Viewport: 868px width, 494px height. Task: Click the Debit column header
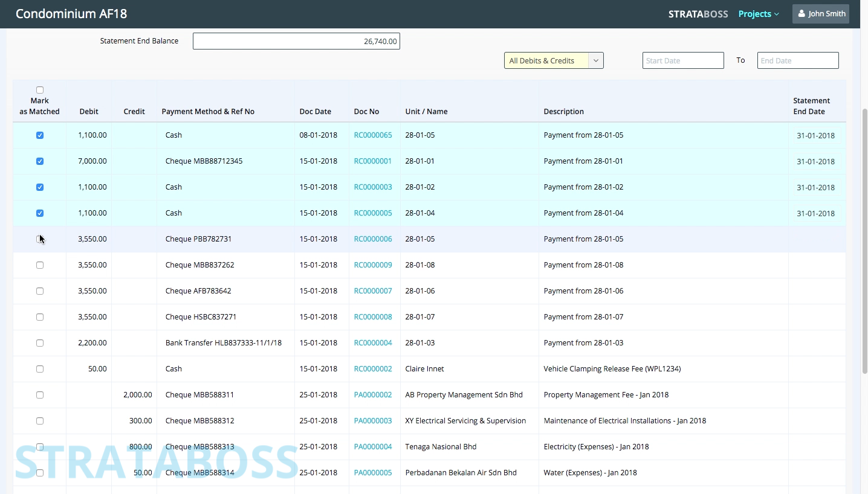click(89, 112)
